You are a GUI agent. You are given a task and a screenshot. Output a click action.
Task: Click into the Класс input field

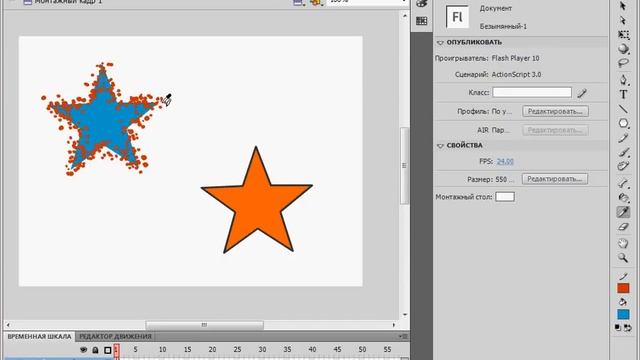(x=532, y=92)
